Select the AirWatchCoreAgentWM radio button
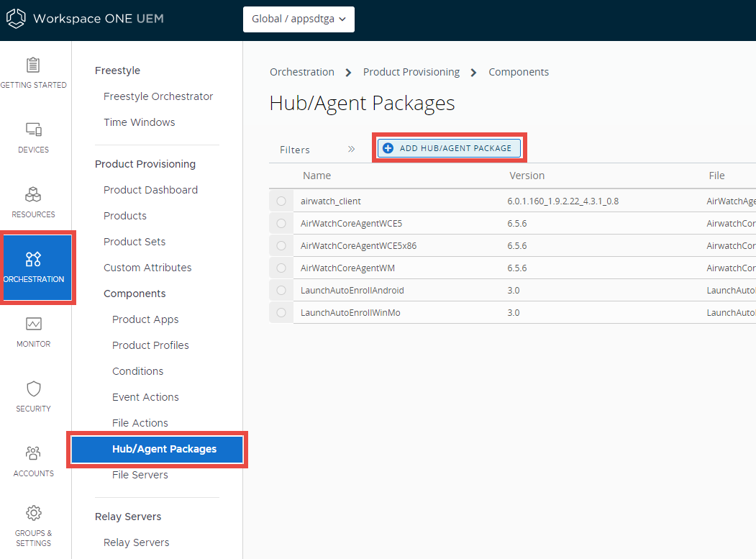 (x=281, y=268)
